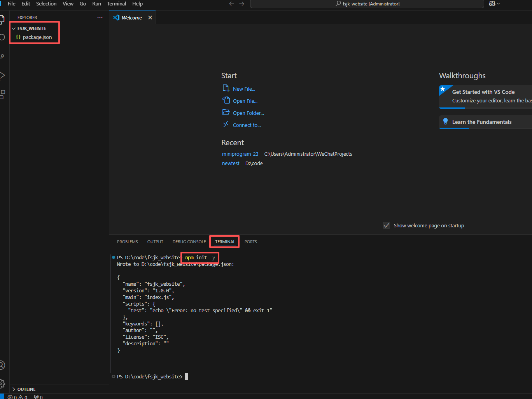Open recent project newtest
532x399 pixels.
click(x=231, y=163)
